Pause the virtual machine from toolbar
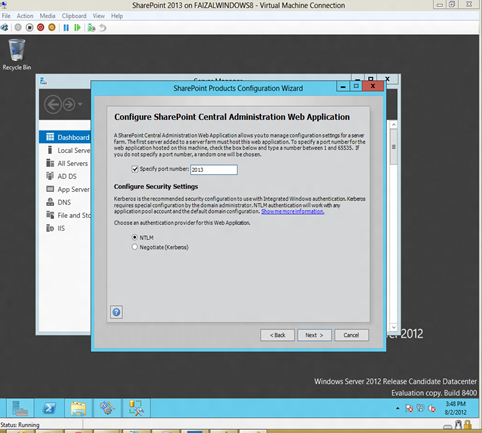 pos(66,28)
